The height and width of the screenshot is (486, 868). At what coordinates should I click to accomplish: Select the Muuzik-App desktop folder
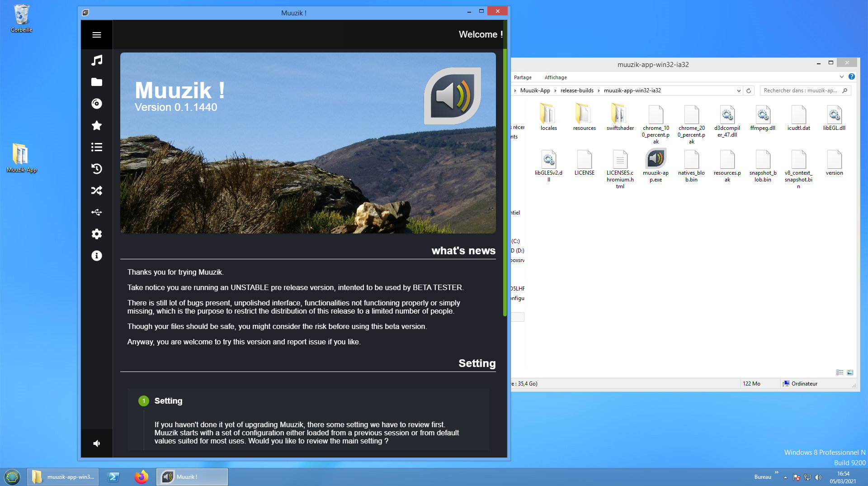[x=21, y=158]
